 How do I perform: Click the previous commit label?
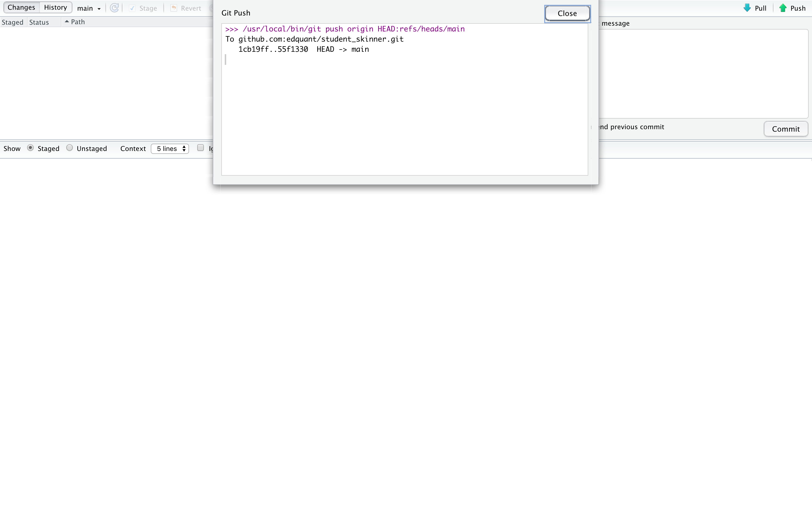(637, 127)
